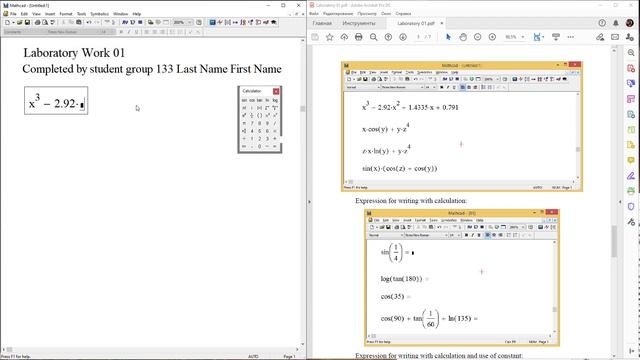
Task: Zoom in Acrobat with plus icon
Action: point(492,37)
